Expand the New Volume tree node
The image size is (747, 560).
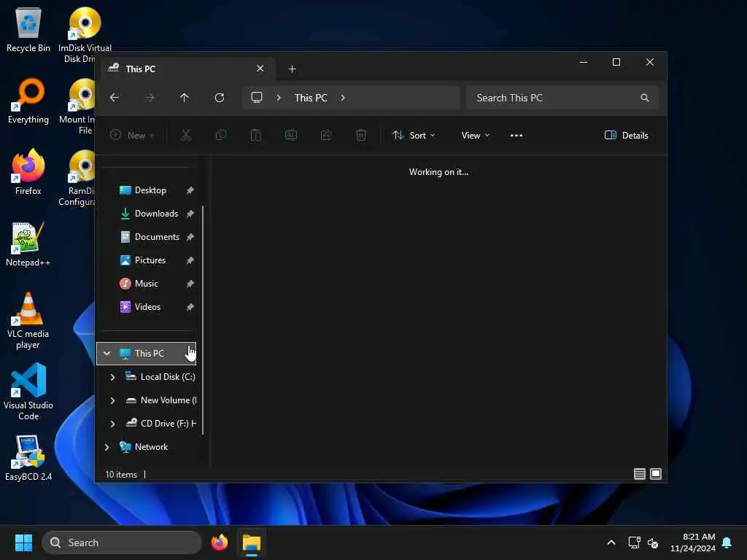tap(112, 400)
